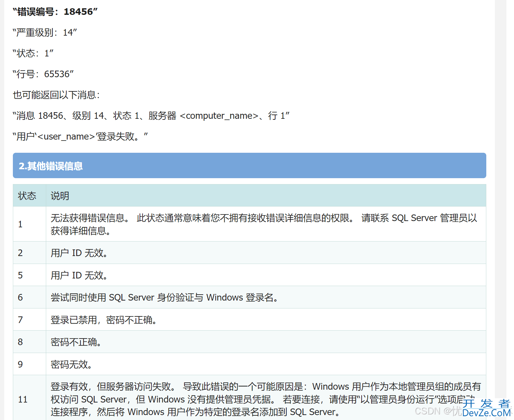Click the '用户<user_name>登录失败' line
This screenshot has width=514, height=420.
point(80,136)
